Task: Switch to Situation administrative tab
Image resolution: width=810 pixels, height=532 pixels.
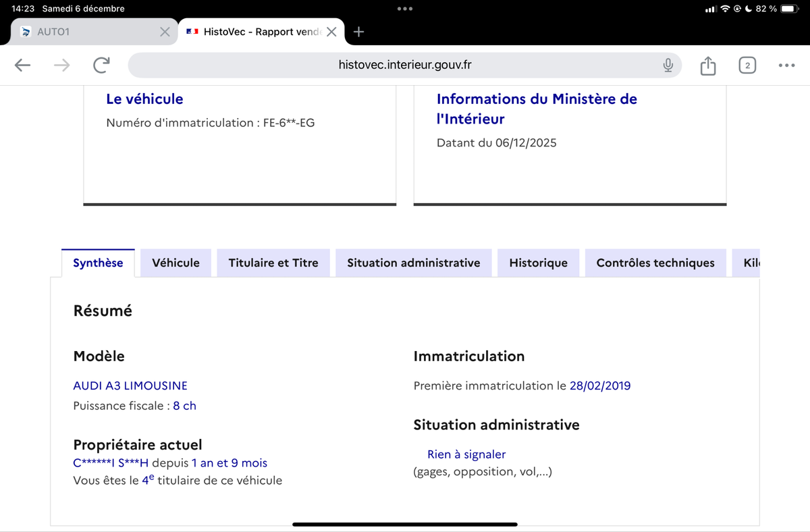Action: point(413,263)
